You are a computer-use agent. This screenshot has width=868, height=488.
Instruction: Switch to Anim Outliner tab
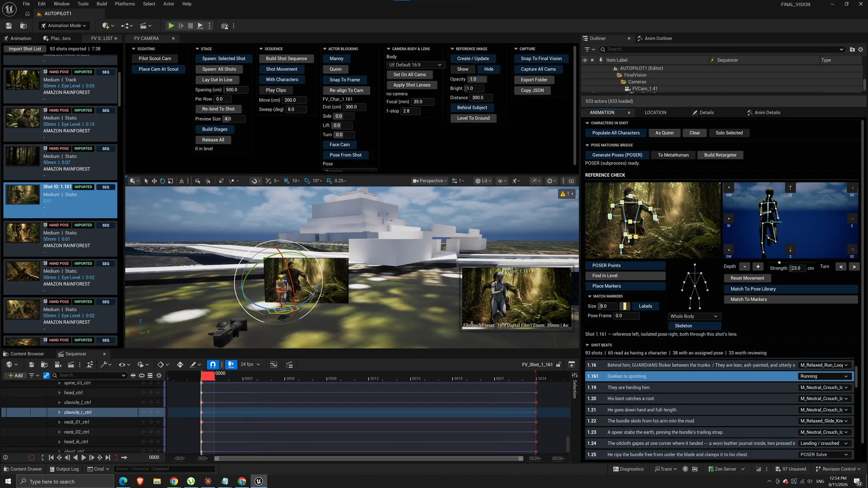pos(654,39)
